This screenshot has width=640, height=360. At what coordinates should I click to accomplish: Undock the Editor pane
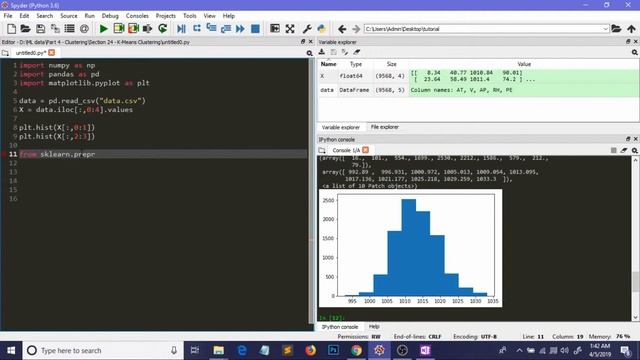coord(303,42)
